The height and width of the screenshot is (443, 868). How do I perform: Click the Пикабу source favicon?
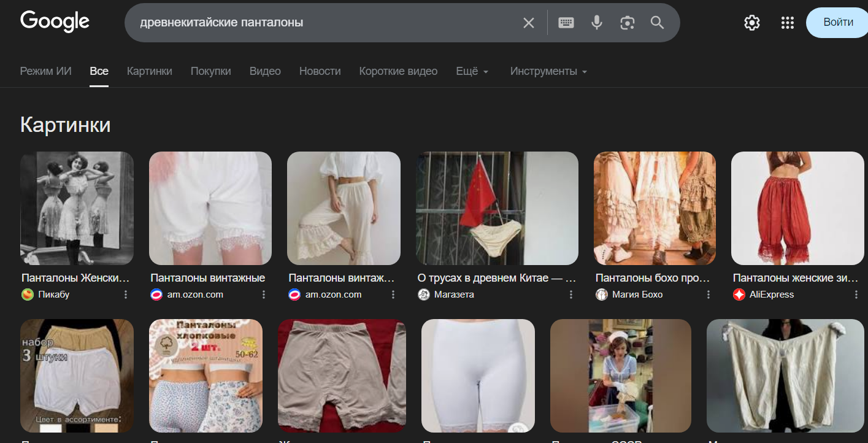click(x=28, y=295)
